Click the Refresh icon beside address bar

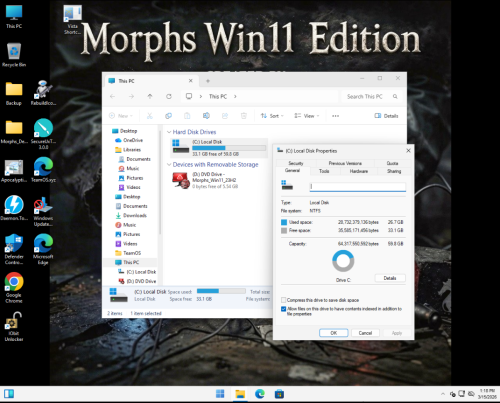click(x=169, y=96)
